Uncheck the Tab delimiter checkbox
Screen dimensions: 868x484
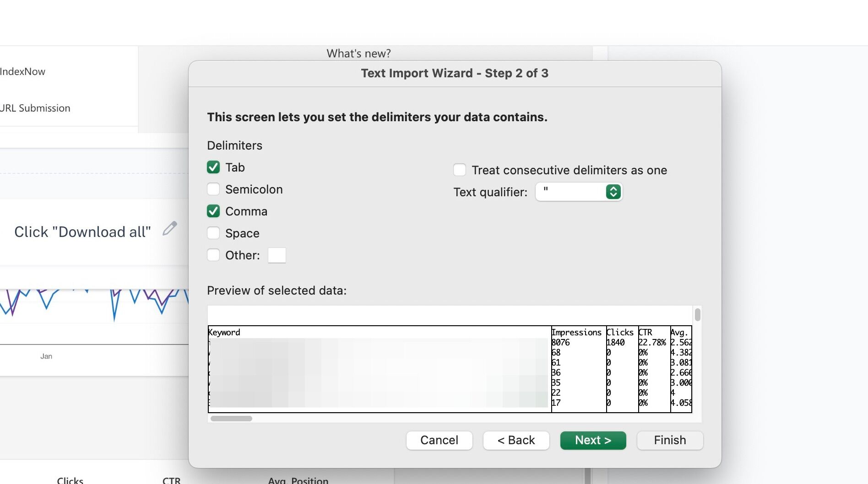(x=213, y=167)
